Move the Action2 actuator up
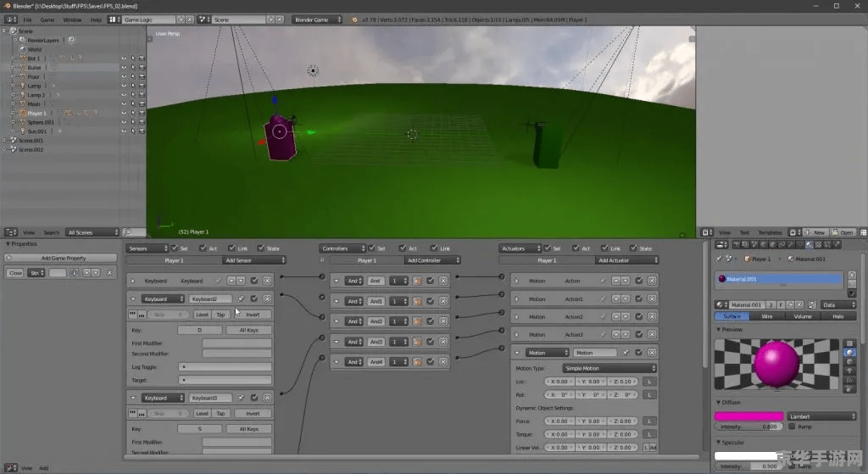This screenshot has height=474, width=868. (616, 317)
